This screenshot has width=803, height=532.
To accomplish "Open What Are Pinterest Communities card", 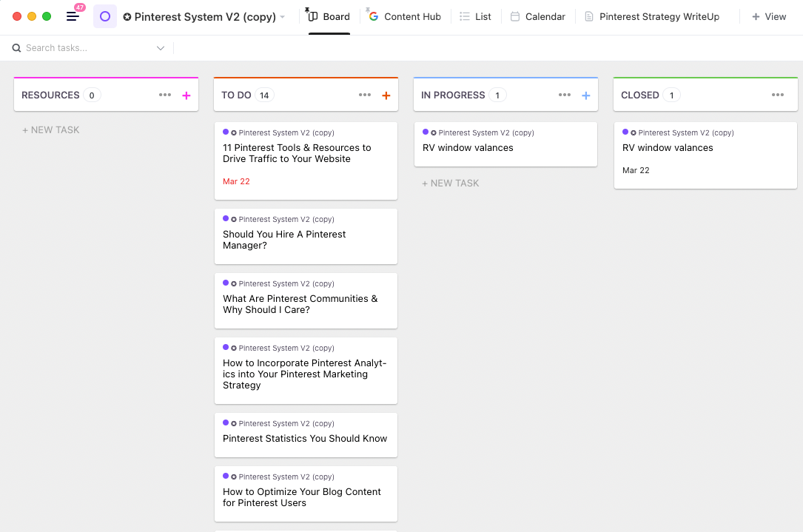I will pos(306,301).
